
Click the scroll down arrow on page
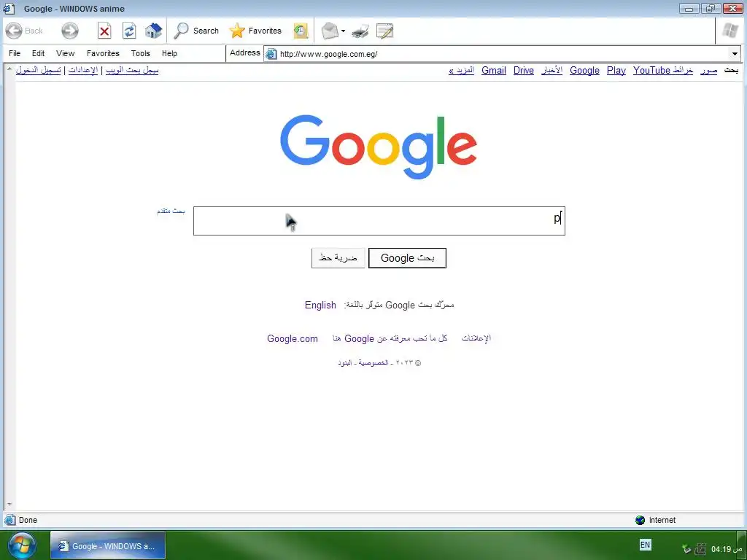(x=9, y=505)
